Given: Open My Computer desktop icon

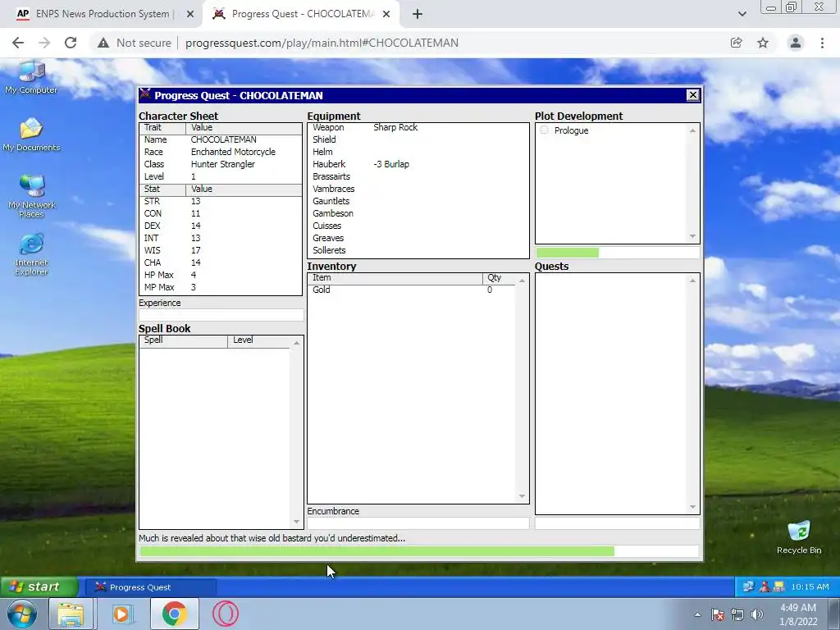Looking at the screenshot, I should coord(31,78).
